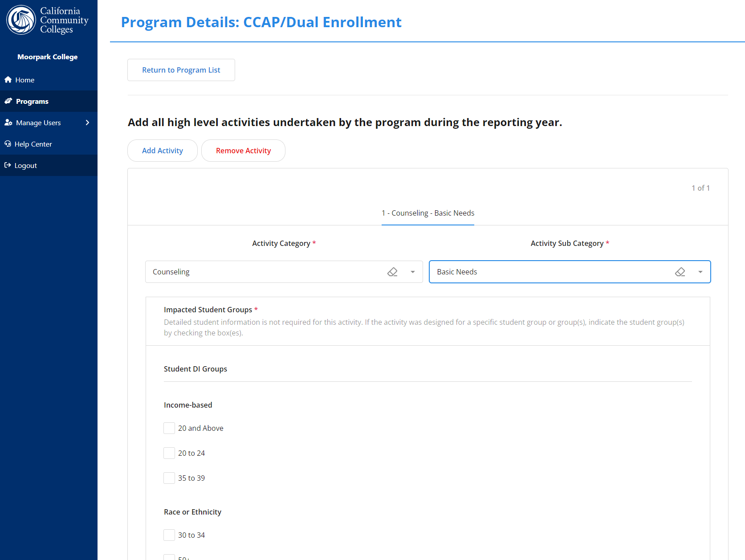
Task: Click the Help Center headset icon
Action: pos(8,144)
